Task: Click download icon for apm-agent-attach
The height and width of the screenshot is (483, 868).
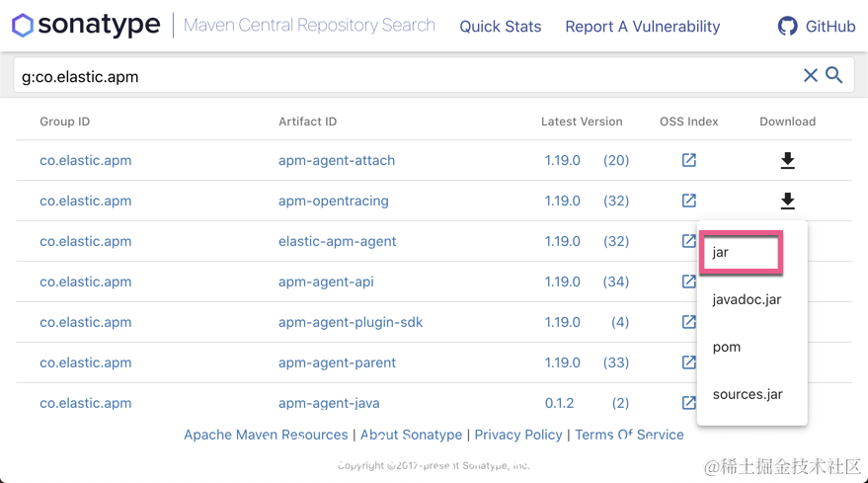Action: (788, 161)
